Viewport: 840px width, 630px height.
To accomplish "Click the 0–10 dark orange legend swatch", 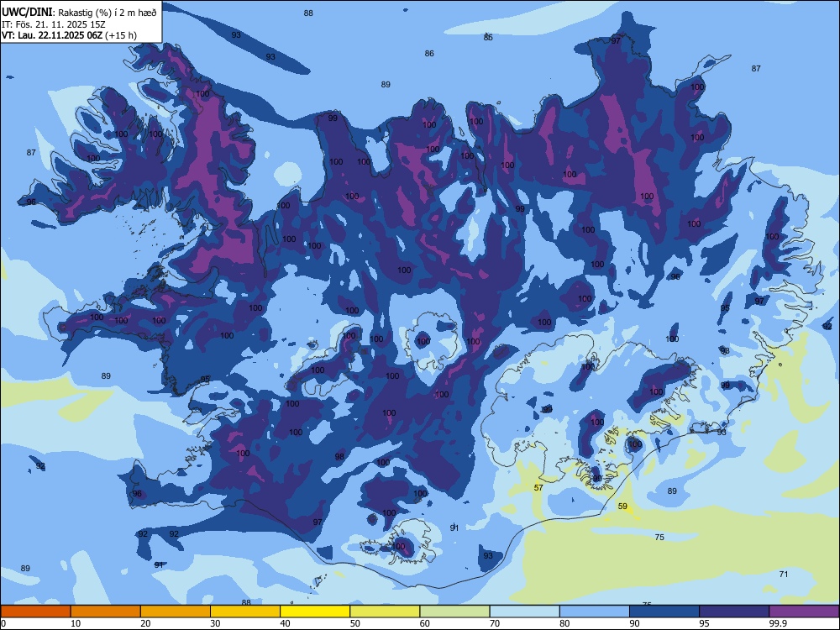I will [x=35, y=611].
